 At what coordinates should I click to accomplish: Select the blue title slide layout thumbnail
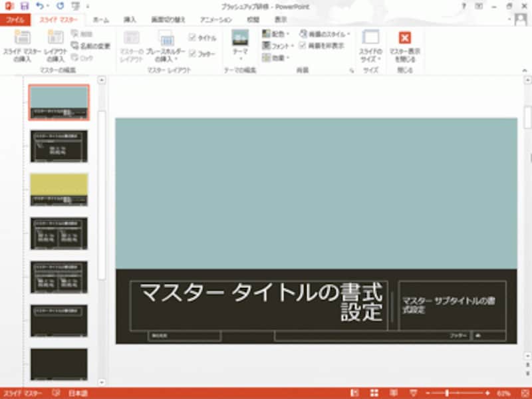pos(59,102)
